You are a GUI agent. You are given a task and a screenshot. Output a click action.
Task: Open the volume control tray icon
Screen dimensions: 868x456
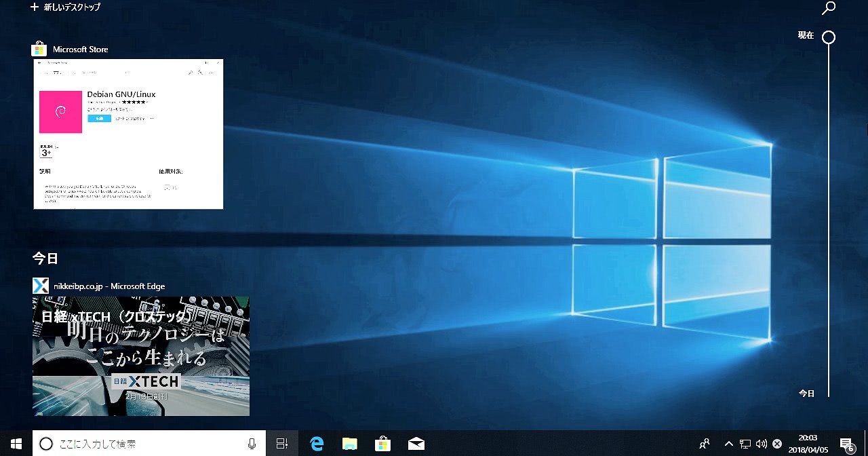[x=761, y=444]
